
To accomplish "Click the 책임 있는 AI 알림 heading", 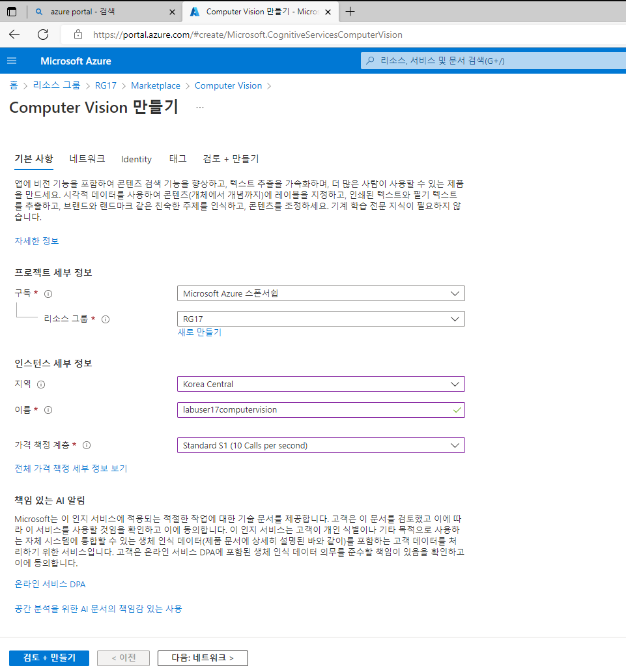I will 50,500.
